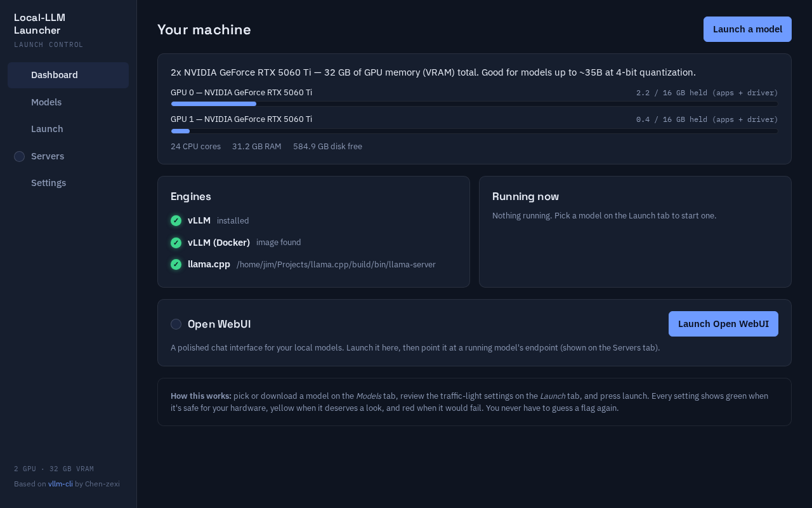Open Settings from the sidebar
The height and width of the screenshot is (508, 812).
click(x=68, y=183)
